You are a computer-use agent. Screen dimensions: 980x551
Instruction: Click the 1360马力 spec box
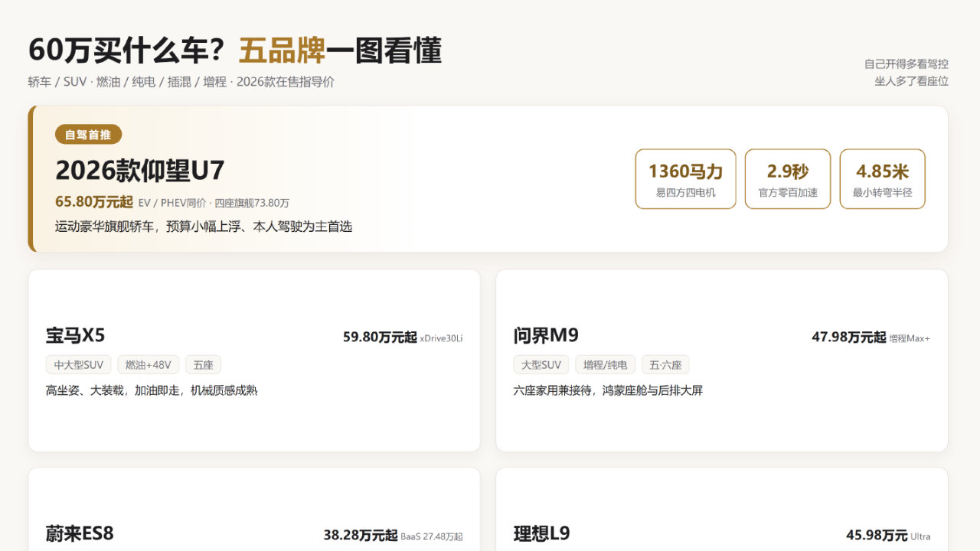tap(685, 178)
